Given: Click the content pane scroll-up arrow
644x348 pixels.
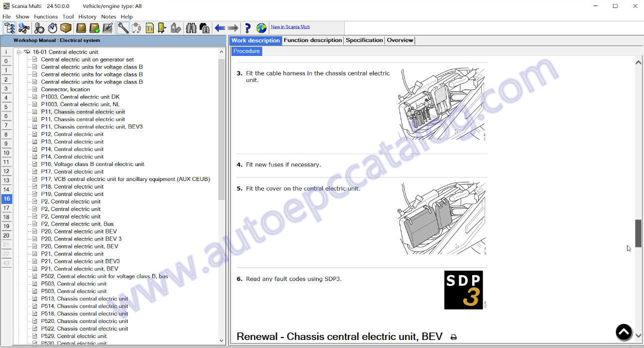Looking at the screenshot, I should [638, 62].
